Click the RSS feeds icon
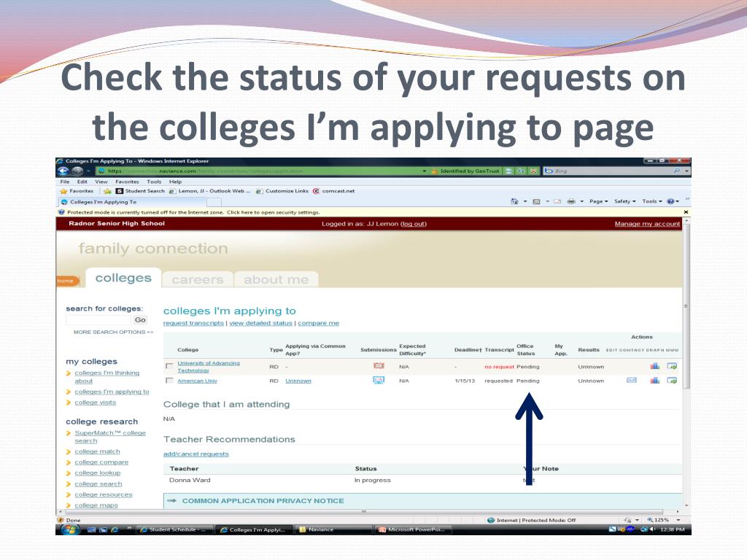Viewport: 747px width, 560px height. pyautogui.click(x=536, y=201)
